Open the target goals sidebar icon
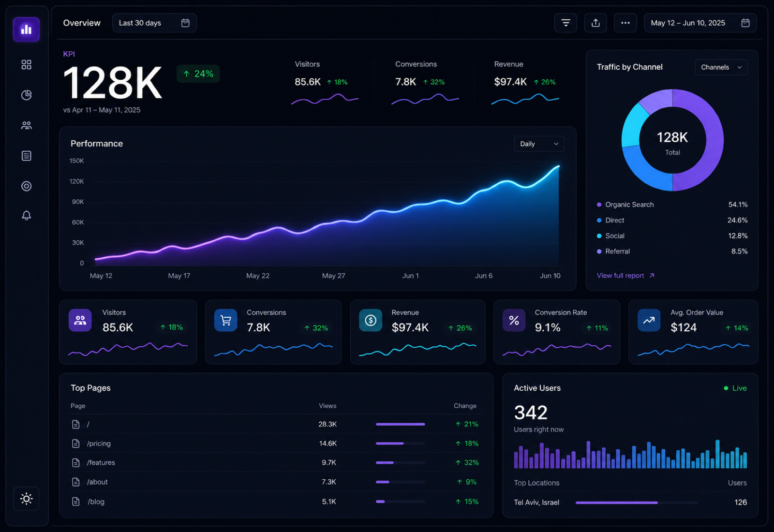This screenshot has width=774, height=532. click(26, 186)
